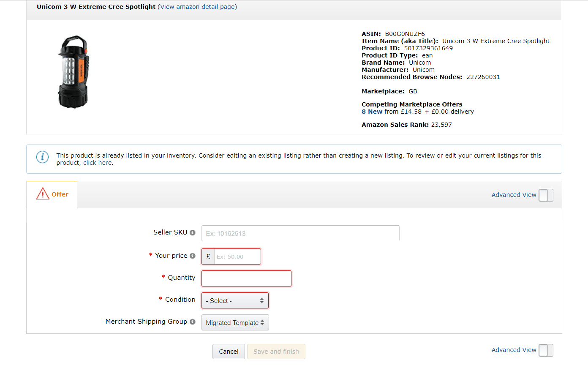The image size is (588, 371).
Task: Open the Migrated Template shipping dropdown
Action: tap(235, 322)
